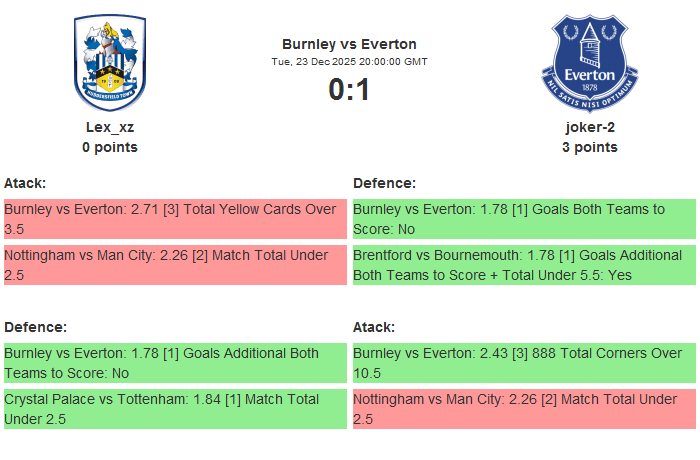Screen dimensions: 700x460
Task: Select the 888 Total Corners Over 10.5 bet
Action: click(524, 363)
